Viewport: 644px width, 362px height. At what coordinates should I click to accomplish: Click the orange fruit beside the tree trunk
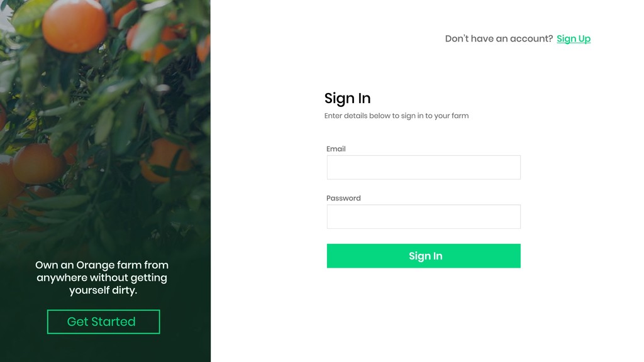pos(38,163)
